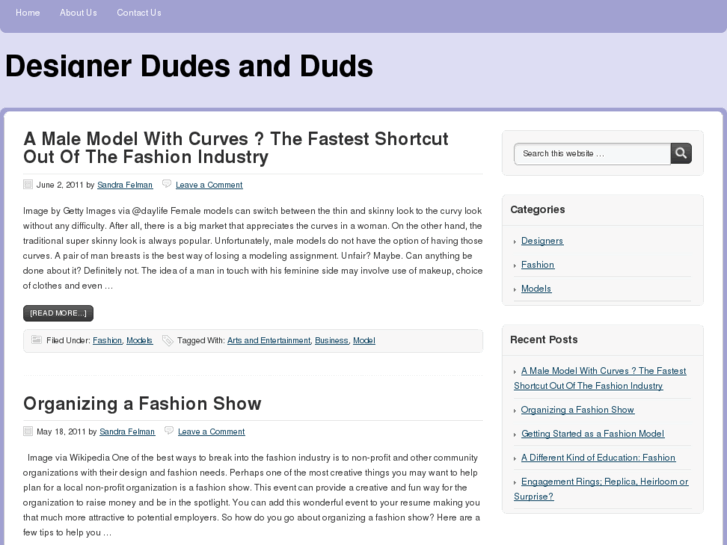Open the Fashion category in sidebar
The height and width of the screenshot is (545, 727).
[x=537, y=265]
